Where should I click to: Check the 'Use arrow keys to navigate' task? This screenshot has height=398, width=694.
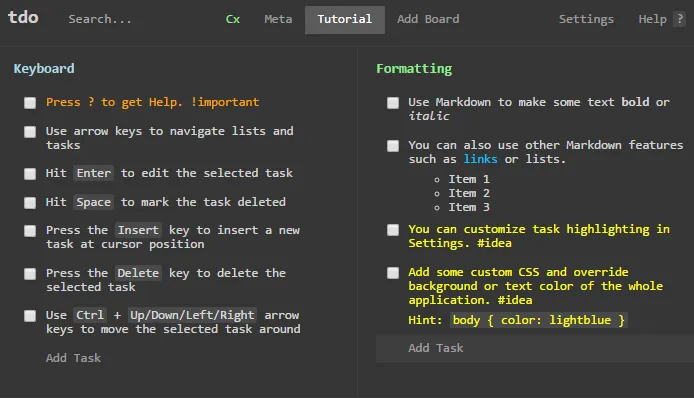click(30, 132)
